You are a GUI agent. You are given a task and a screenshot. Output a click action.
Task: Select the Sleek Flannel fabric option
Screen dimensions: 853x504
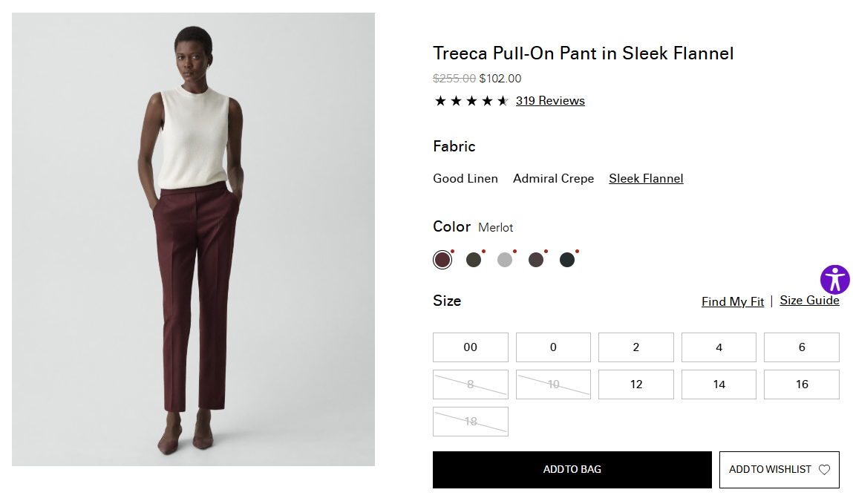click(x=646, y=178)
